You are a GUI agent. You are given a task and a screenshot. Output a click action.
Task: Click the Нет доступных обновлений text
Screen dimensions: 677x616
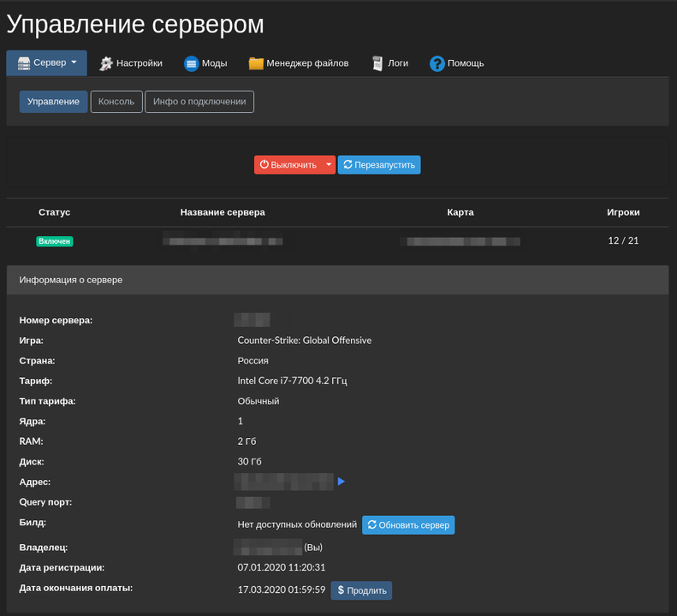point(297,524)
